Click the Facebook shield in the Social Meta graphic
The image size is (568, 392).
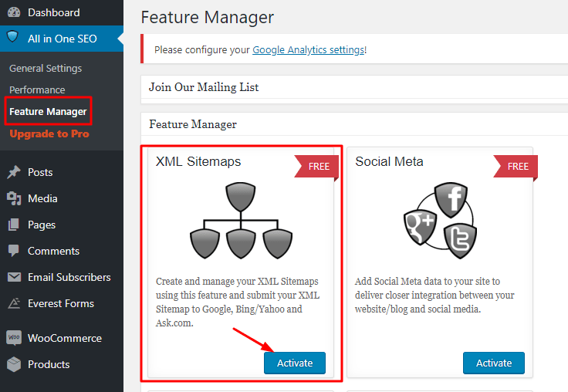point(451,200)
